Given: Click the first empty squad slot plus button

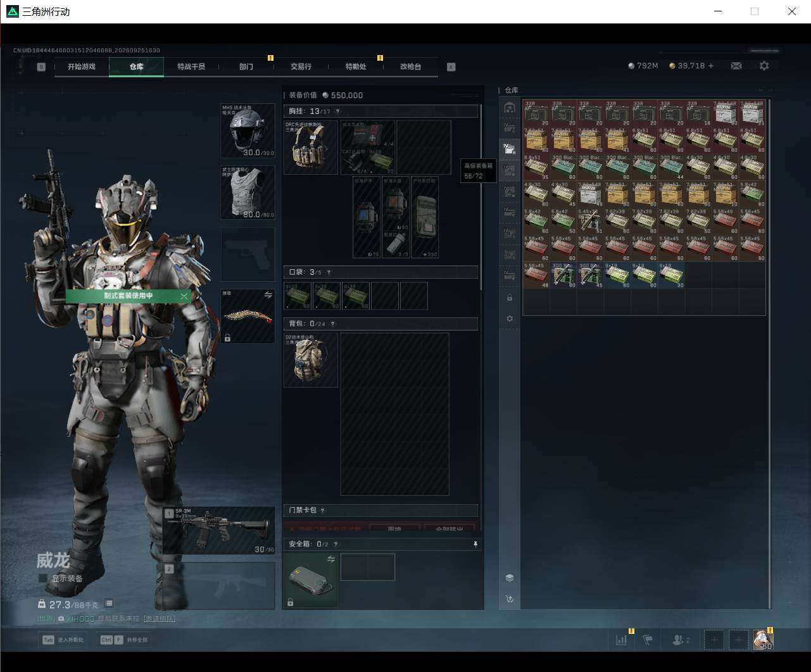Looking at the screenshot, I should pyautogui.click(x=714, y=640).
